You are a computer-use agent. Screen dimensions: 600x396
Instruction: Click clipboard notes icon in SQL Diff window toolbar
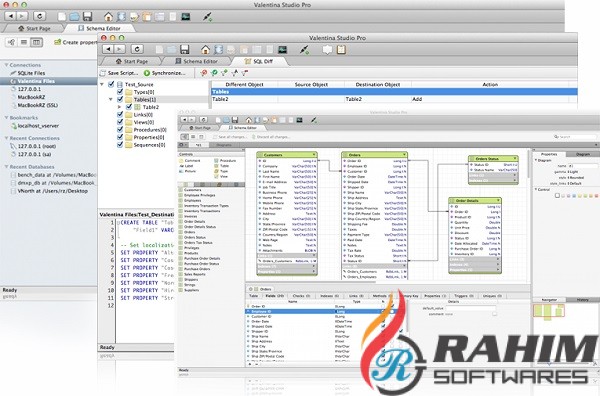pyautogui.click(x=341, y=49)
